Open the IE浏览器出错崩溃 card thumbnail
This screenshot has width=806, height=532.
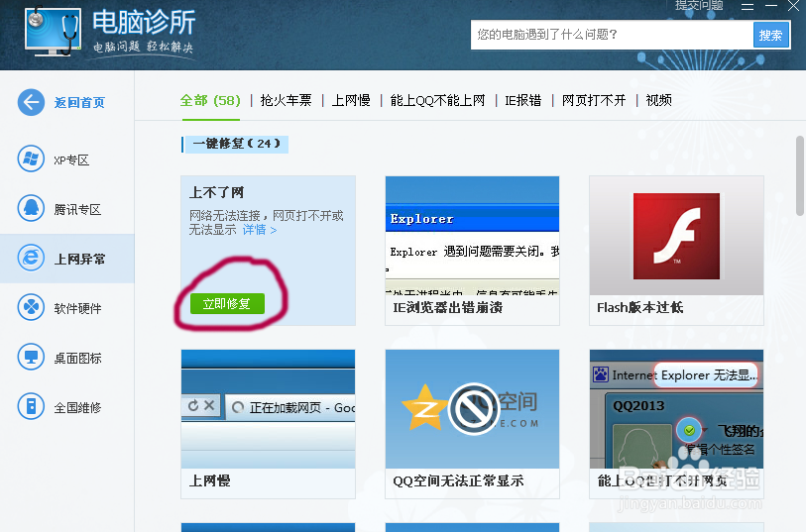(x=472, y=236)
